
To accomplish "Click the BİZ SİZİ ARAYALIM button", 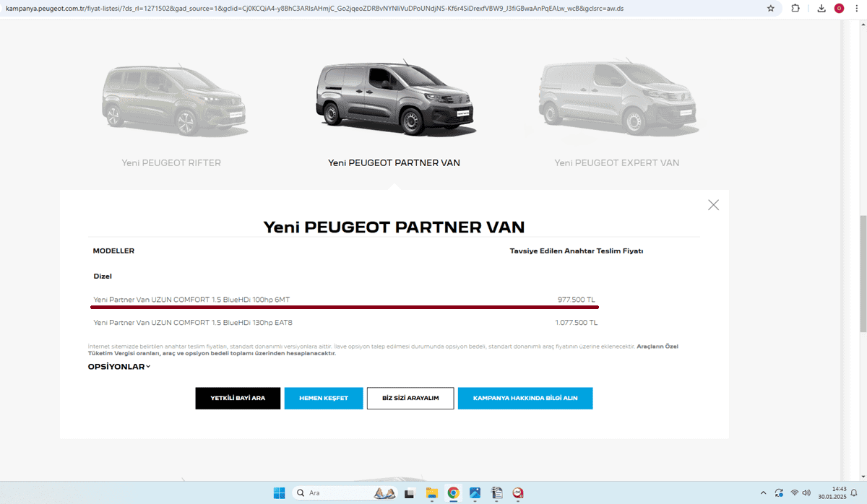I will coord(410,399).
